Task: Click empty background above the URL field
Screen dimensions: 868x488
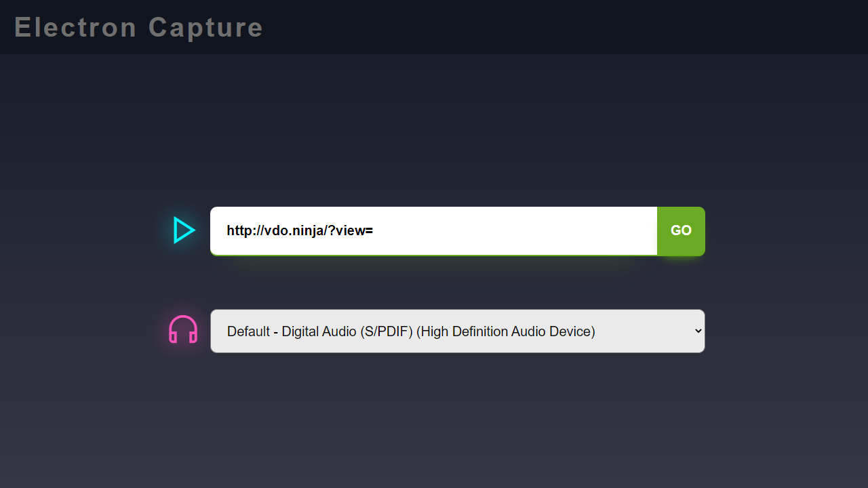Action: (x=434, y=136)
